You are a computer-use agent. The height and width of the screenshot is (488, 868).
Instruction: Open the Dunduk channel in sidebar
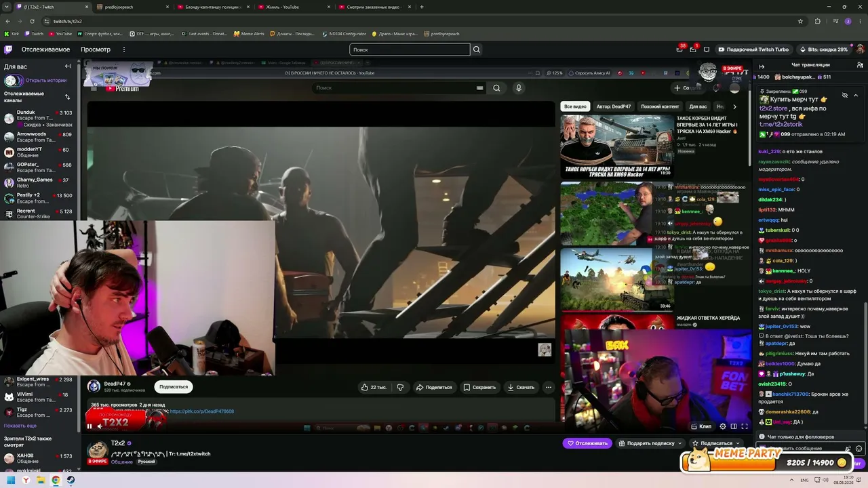pyautogui.click(x=38, y=118)
